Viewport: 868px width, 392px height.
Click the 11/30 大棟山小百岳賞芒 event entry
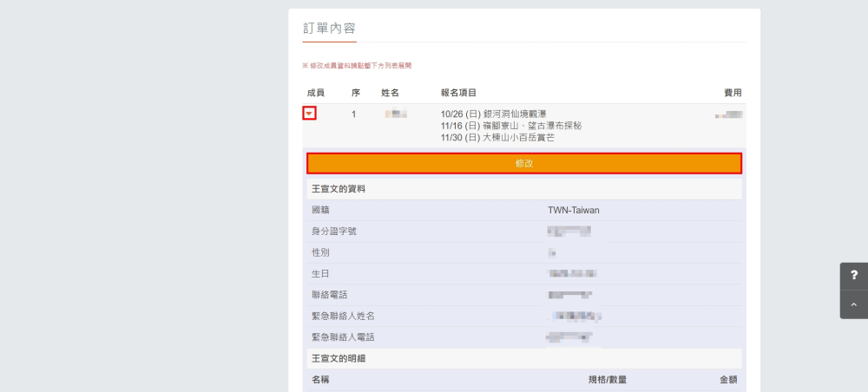(x=497, y=137)
